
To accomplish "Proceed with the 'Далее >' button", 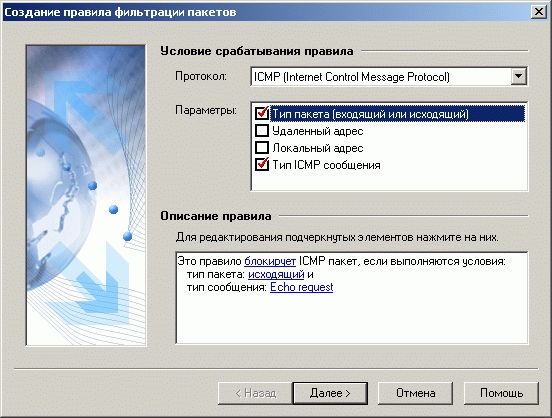I will click(330, 393).
